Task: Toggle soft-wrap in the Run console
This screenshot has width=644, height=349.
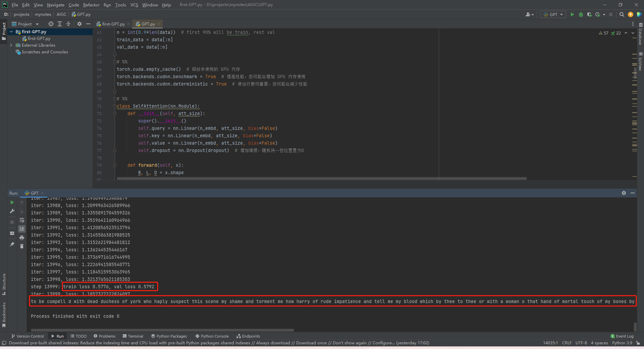Action: 22,220
